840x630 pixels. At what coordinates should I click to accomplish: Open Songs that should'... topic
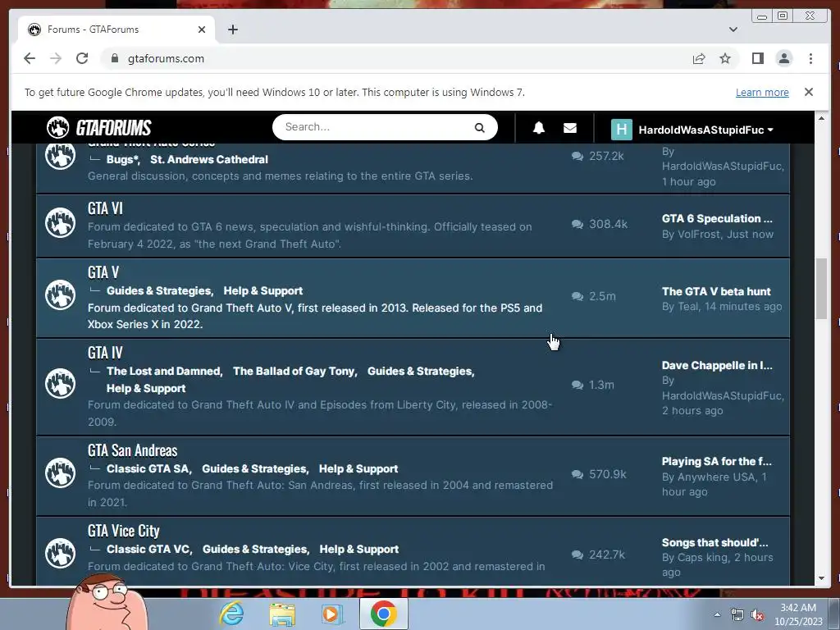point(714,543)
